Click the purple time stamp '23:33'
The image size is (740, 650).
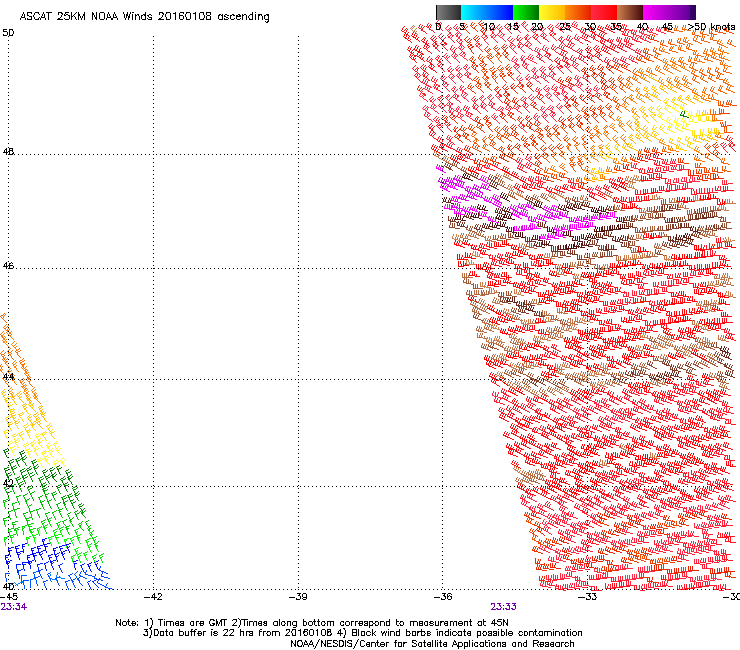[x=503, y=607]
